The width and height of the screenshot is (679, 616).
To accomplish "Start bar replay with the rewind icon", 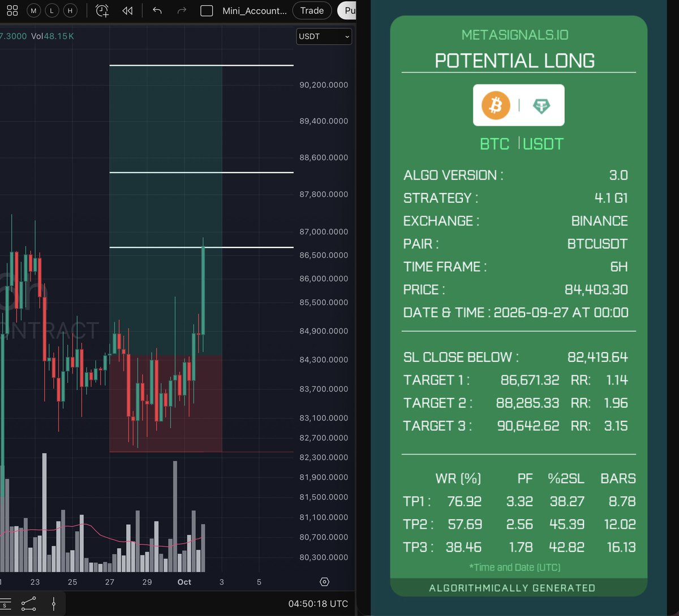I will pyautogui.click(x=127, y=10).
